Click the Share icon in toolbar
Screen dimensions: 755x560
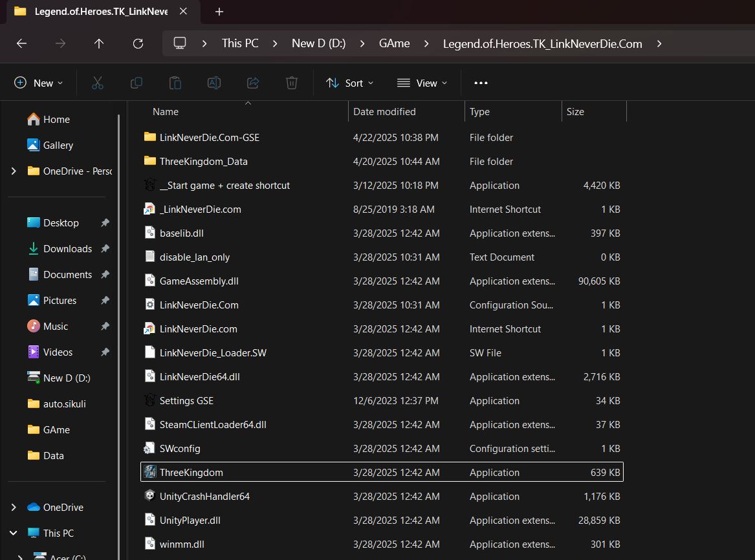[253, 83]
